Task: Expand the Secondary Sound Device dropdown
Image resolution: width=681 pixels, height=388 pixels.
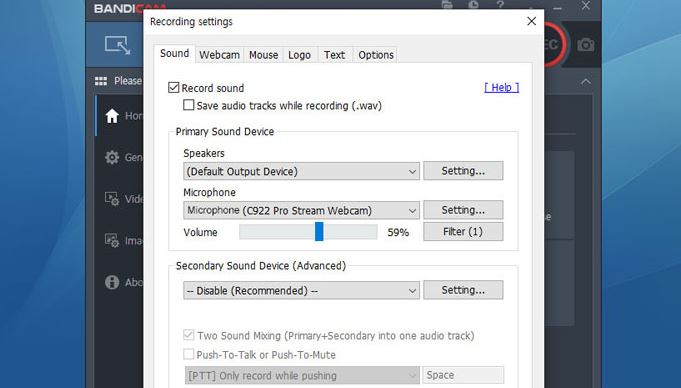Action: pyautogui.click(x=301, y=290)
